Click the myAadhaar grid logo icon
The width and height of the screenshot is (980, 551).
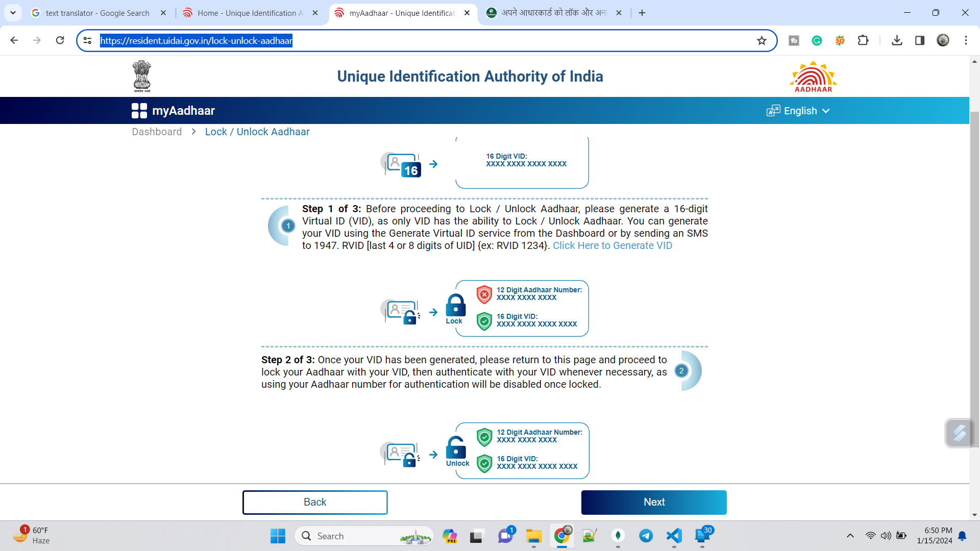coord(139,111)
